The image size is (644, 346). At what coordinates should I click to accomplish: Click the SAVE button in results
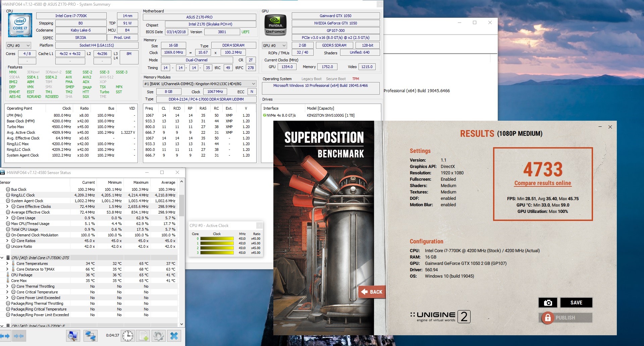576,302
